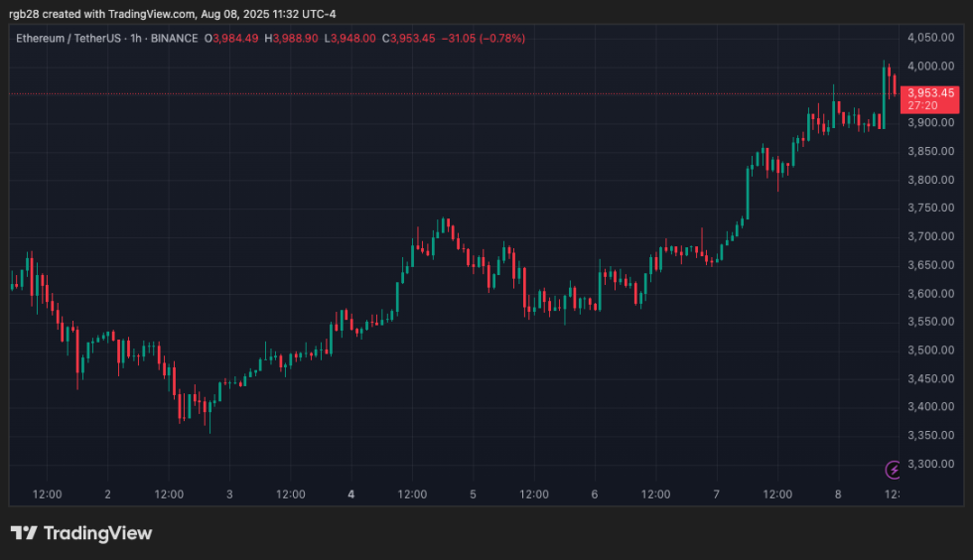The height and width of the screenshot is (560, 973).
Task: Click the Open value 3,984.49 in legend
Action: click(235, 38)
